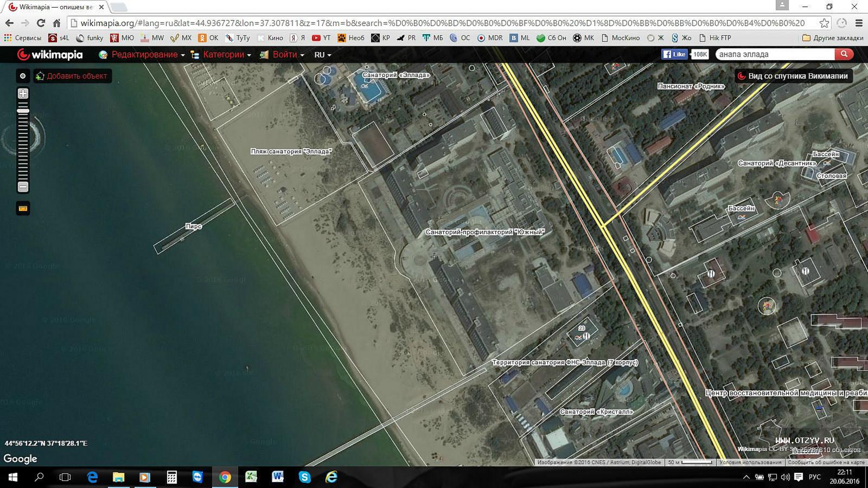Screen dimensions: 868x488
Task: Click the zoom in plus button
Action: [x=23, y=94]
